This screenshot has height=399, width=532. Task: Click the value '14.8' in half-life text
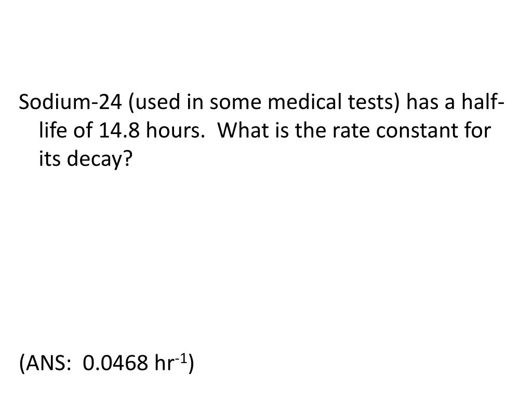tap(119, 130)
